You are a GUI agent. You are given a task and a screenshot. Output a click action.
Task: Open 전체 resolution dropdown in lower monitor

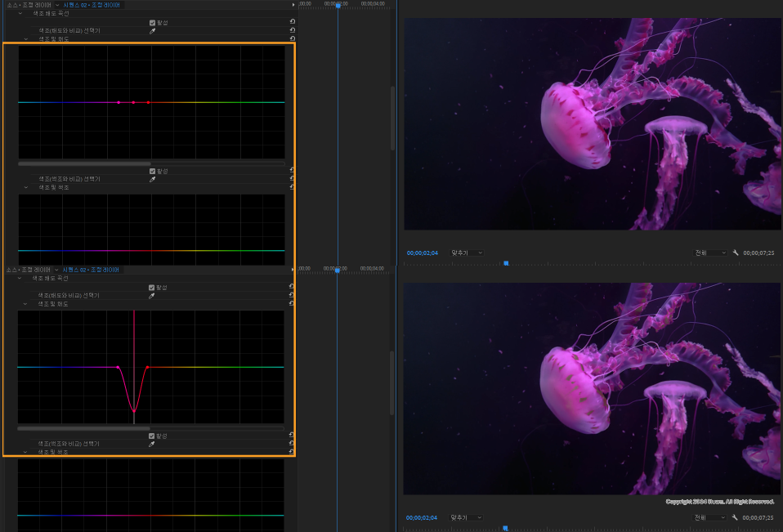pos(709,517)
